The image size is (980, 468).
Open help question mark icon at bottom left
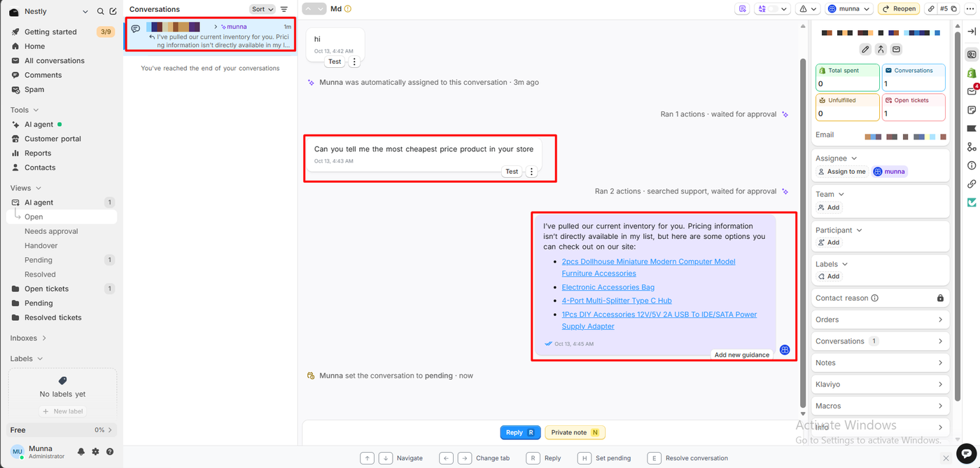(x=110, y=452)
